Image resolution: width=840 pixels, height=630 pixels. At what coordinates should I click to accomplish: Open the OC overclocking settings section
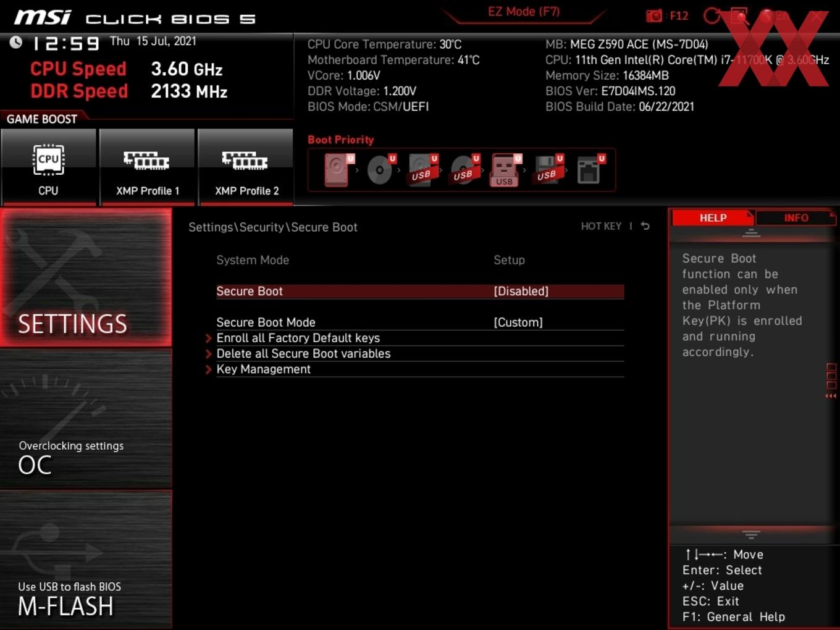click(x=86, y=419)
